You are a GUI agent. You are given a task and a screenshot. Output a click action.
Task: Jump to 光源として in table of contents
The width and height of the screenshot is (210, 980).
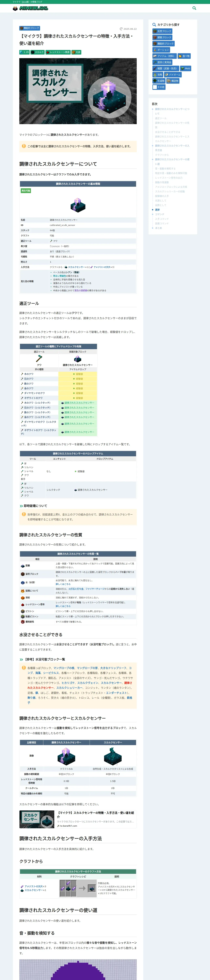click(x=160, y=200)
